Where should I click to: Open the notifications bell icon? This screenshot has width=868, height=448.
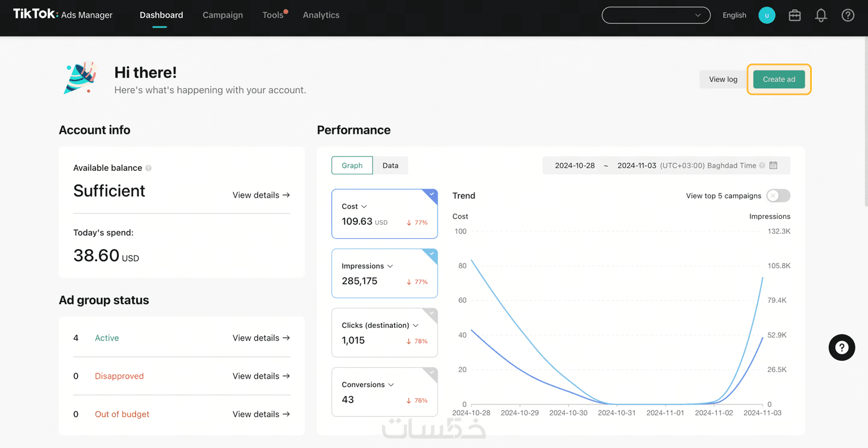pos(821,16)
